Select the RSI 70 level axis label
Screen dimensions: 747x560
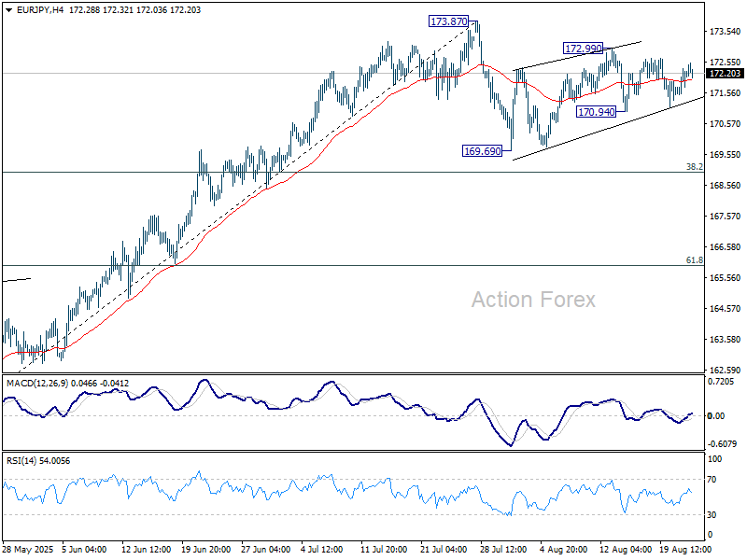(713, 480)
